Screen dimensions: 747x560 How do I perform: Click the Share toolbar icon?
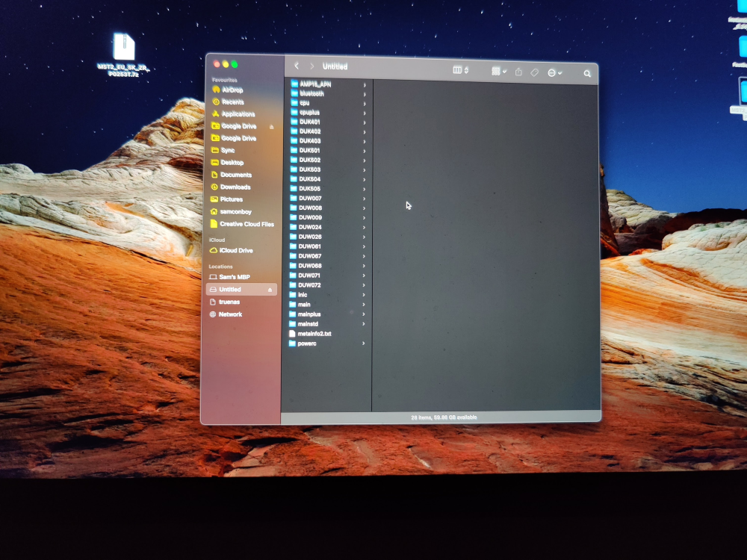click(x=518, y=72)
